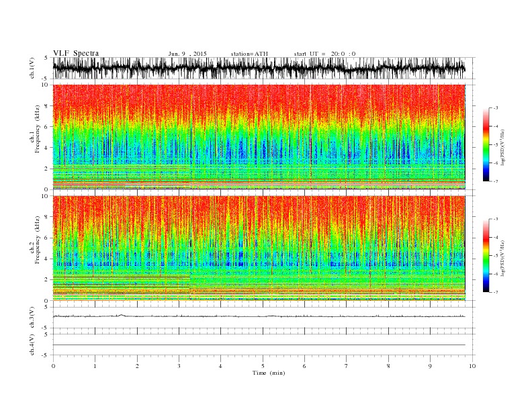Click time axis tick label '10'
This screenshot has height=411, width=532.
[x=472, y=366]
